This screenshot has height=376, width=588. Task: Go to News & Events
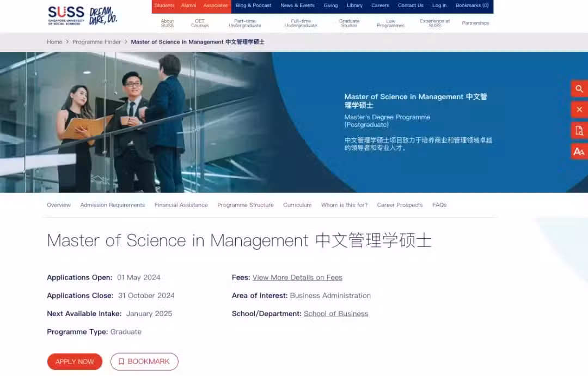coord(297,5)
